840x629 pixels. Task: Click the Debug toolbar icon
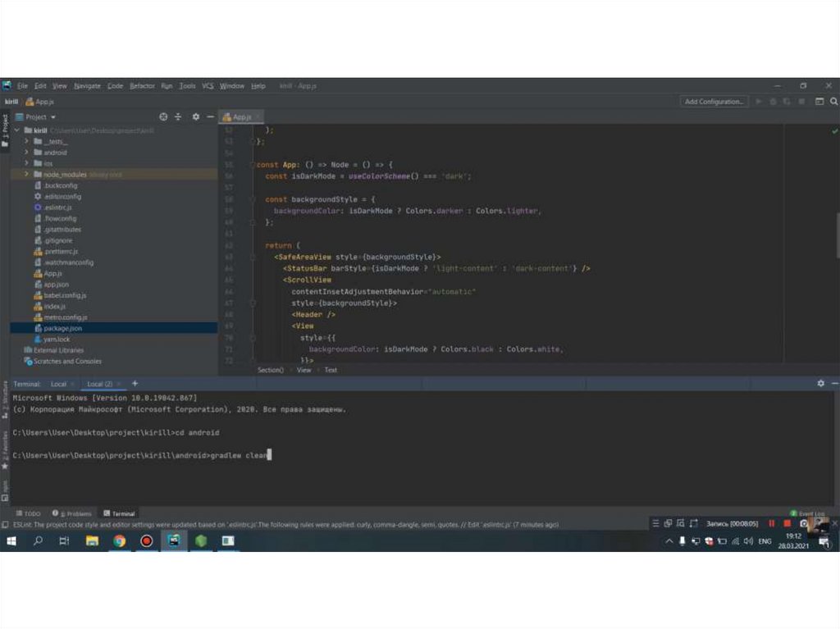(x=773, y=101)
